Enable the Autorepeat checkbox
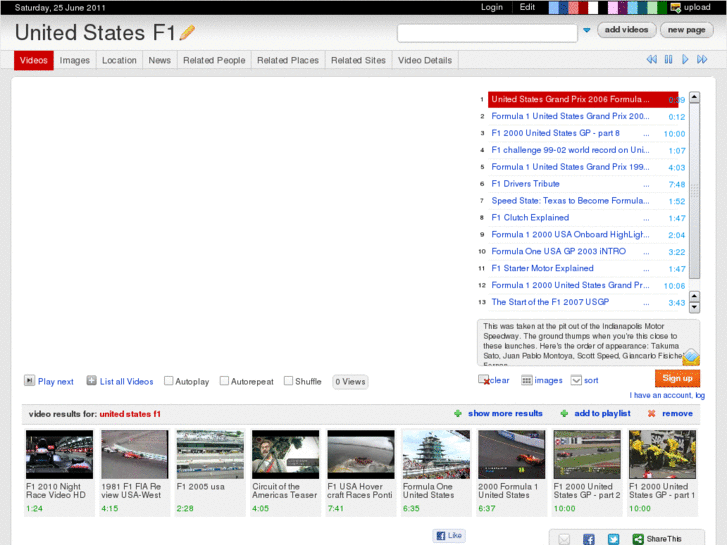727x545 pixels. (x=224, y=381)
